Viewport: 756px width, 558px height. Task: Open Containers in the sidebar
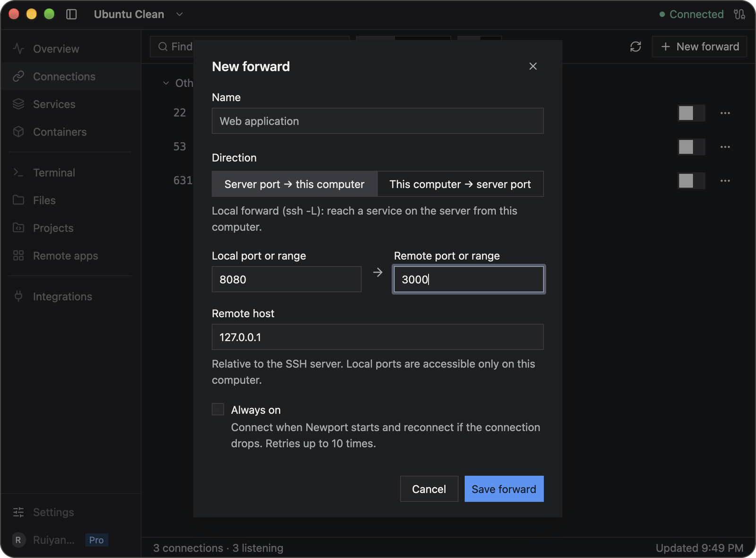click(70, 132)
